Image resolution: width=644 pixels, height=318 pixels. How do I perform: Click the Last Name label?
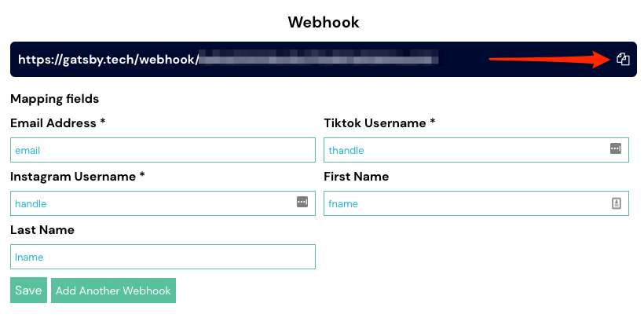click(x=42, y=229)
